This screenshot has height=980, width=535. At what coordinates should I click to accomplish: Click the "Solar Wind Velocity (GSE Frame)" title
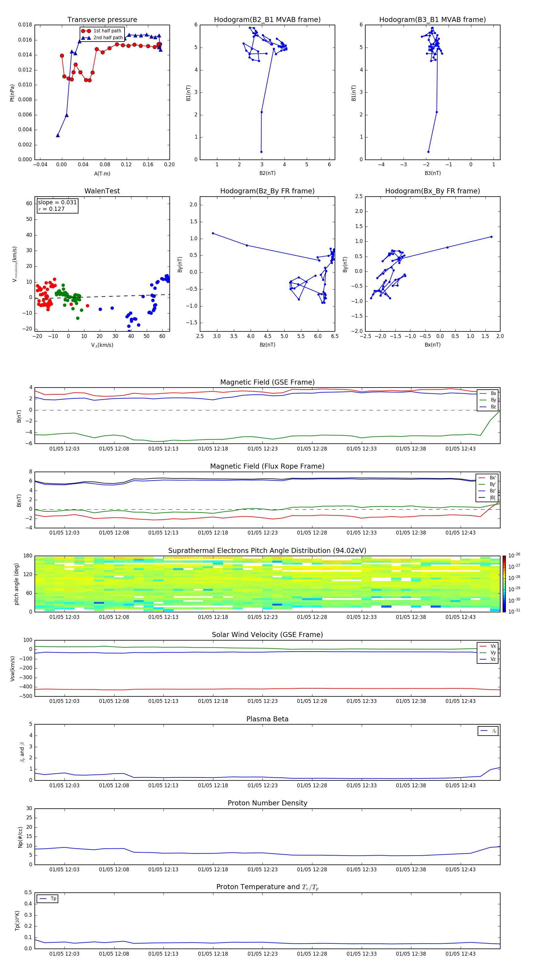[x=267, y=635]
